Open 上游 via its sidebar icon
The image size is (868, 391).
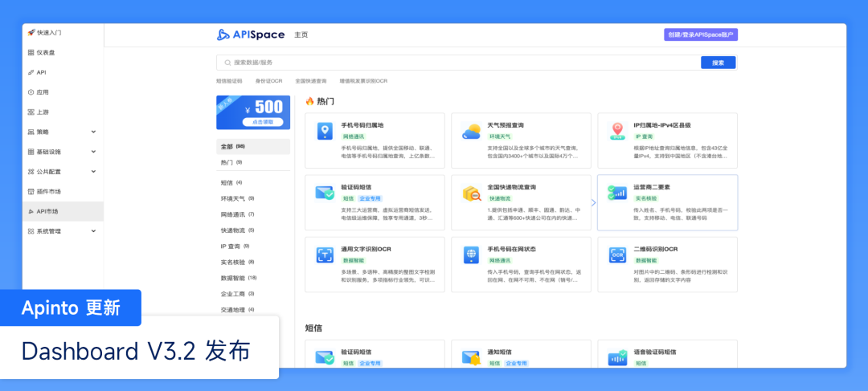tap(31, 112)
